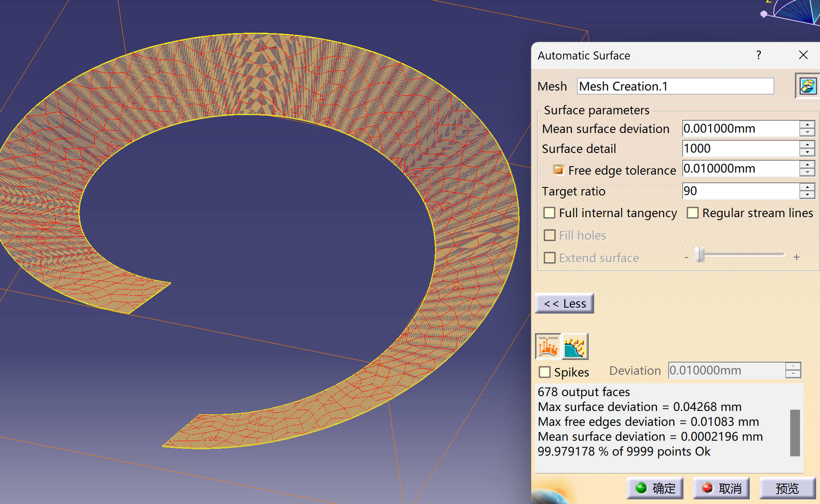Click the '99.979178 % of 9999 points Ok' line
The image size is (820, 504).
pyautogui.click(x=624, y=451)
